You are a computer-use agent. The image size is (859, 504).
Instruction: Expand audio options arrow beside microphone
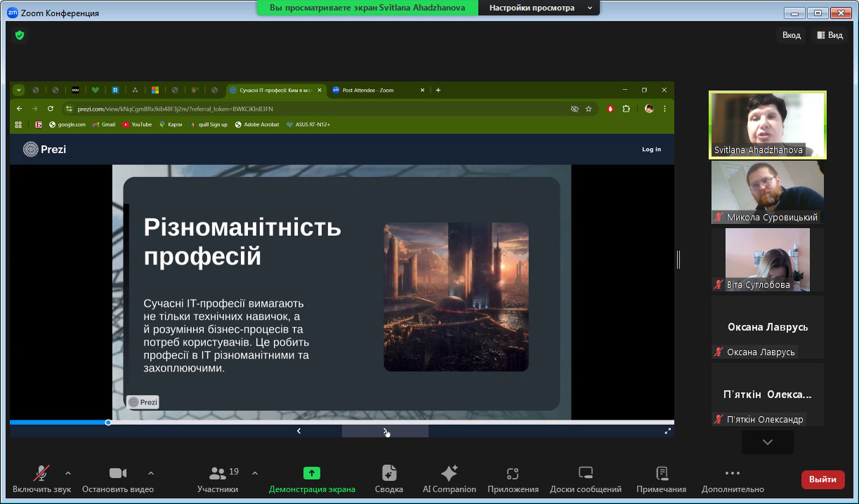68,472
